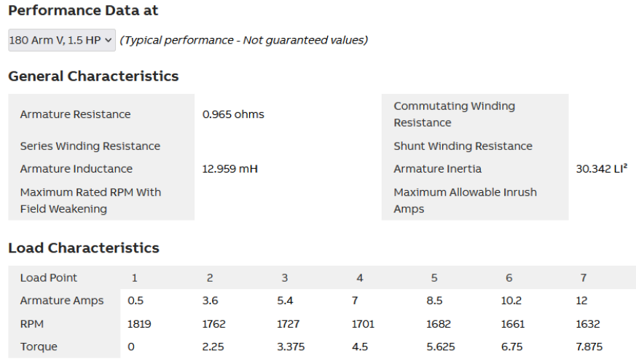The height and width of the screenshot is (364, 636).
Task: Click the Shunt Winding Resistance label
Action: 463,146
